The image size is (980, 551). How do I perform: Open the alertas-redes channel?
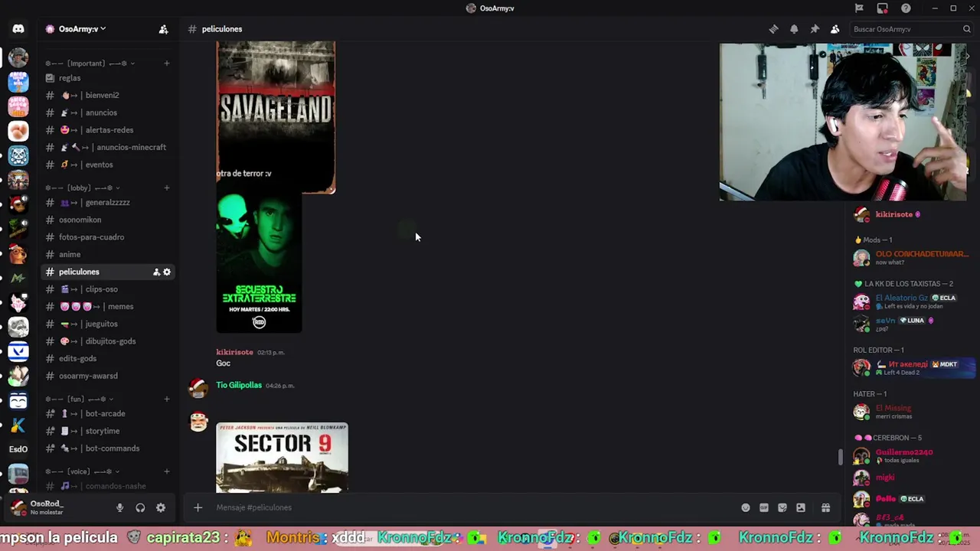[x=107, y=130]
